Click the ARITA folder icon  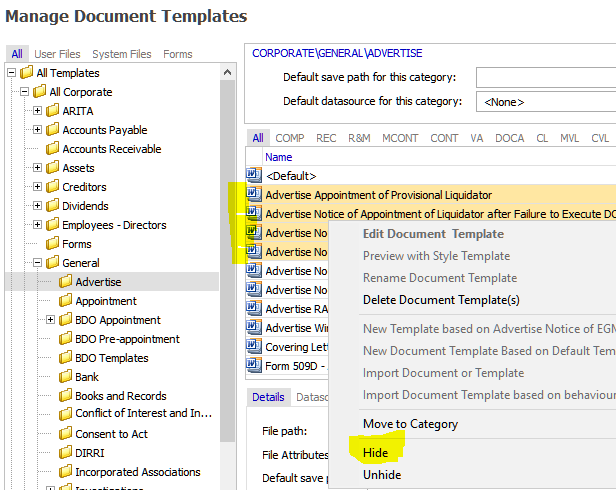(53, 111)
